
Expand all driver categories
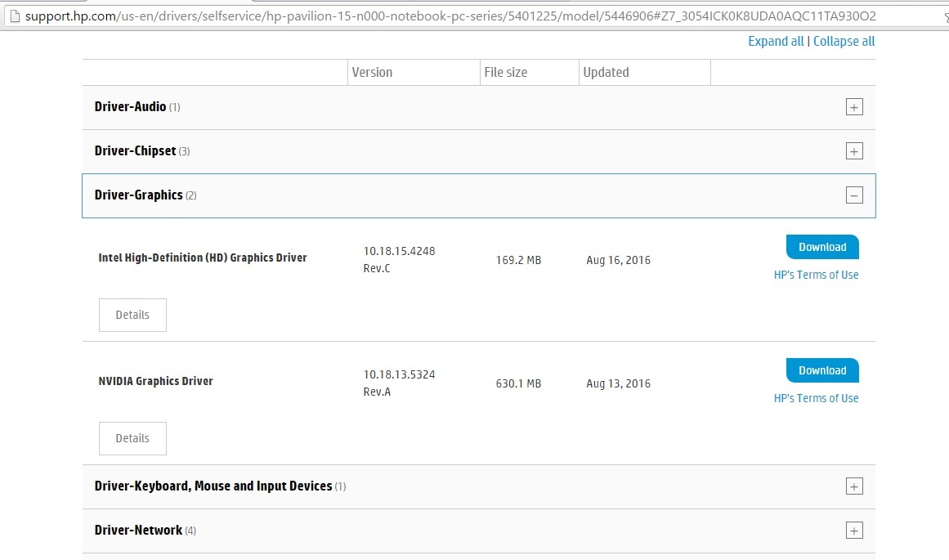coord(776,42)
